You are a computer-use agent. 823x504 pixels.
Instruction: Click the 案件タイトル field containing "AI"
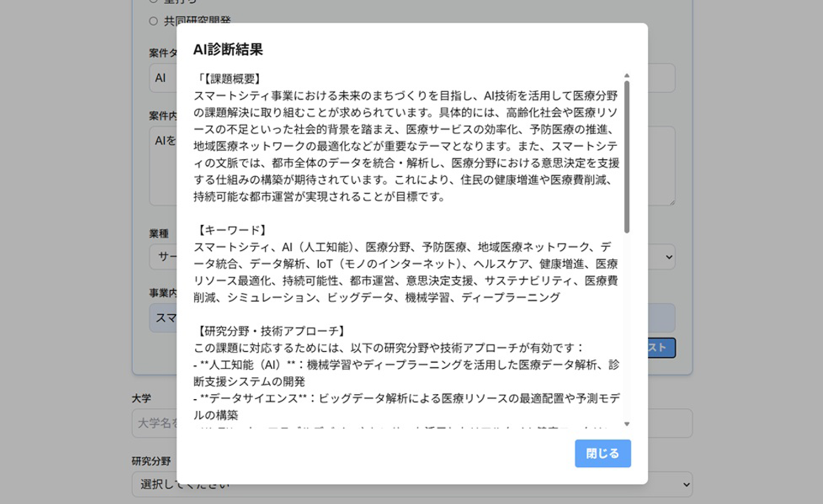(162, 78)
